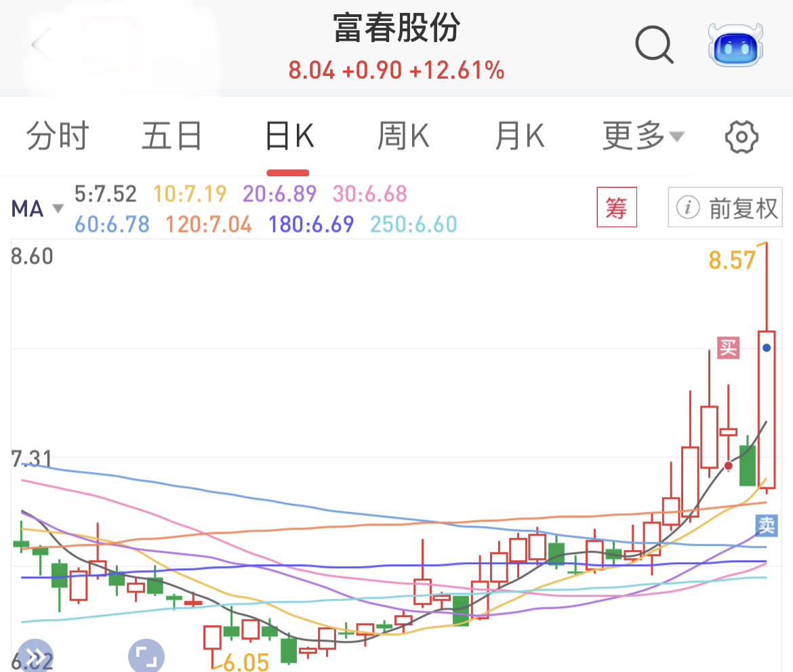This screenshot has height=672, width=793.
Task: Open the search magnifier icon
Action: click(x=654, y=45)
